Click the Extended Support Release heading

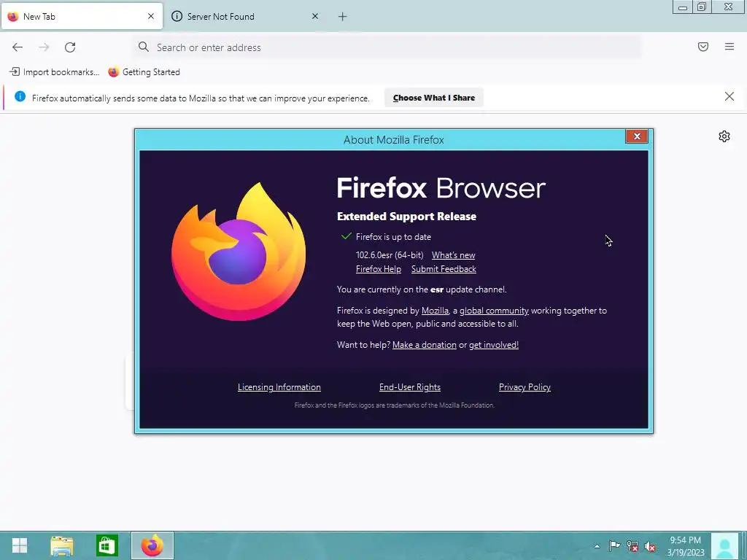click(406, 216)
